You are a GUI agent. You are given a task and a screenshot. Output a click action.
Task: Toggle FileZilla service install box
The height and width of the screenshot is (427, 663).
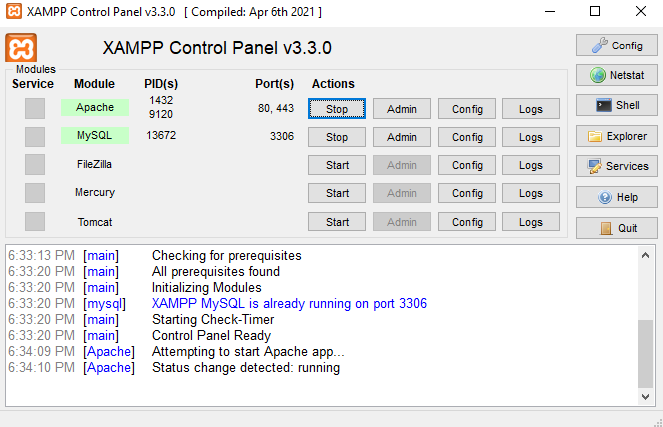click(35, 164)
